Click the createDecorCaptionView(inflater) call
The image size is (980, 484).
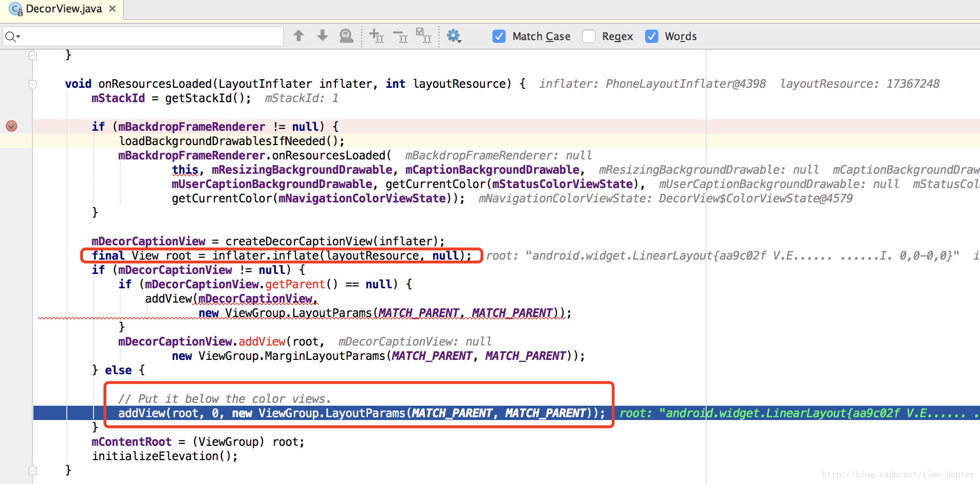point(335,241)
